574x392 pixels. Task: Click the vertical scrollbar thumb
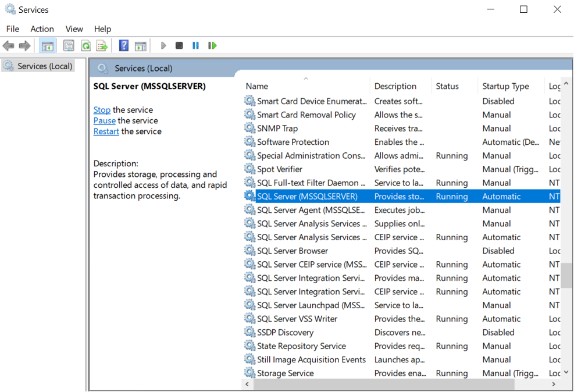(x=566, y=275)
